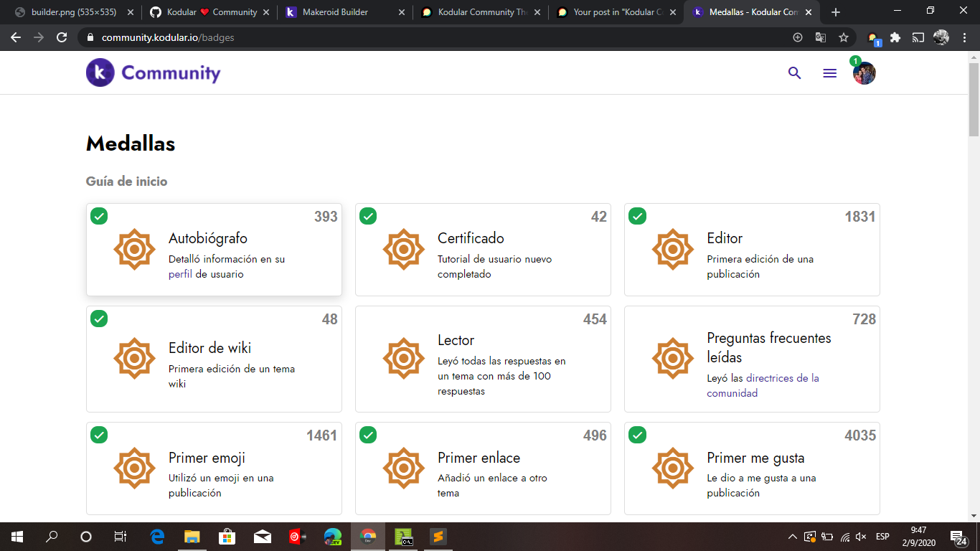Image resolution: width=980 pixels, height=551 pixels.
Task: Click the page's vertical scrollbar thumb
Action: [974, 99]
